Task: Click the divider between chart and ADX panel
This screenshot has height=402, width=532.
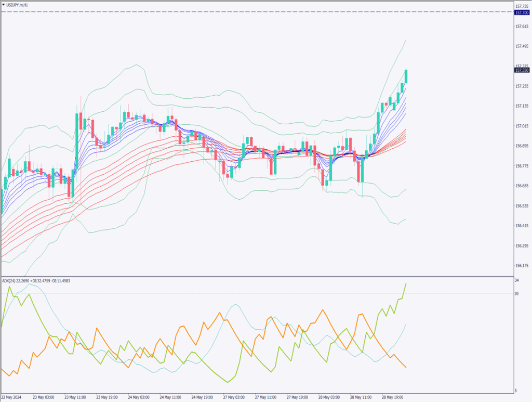Action: [260, 276]
